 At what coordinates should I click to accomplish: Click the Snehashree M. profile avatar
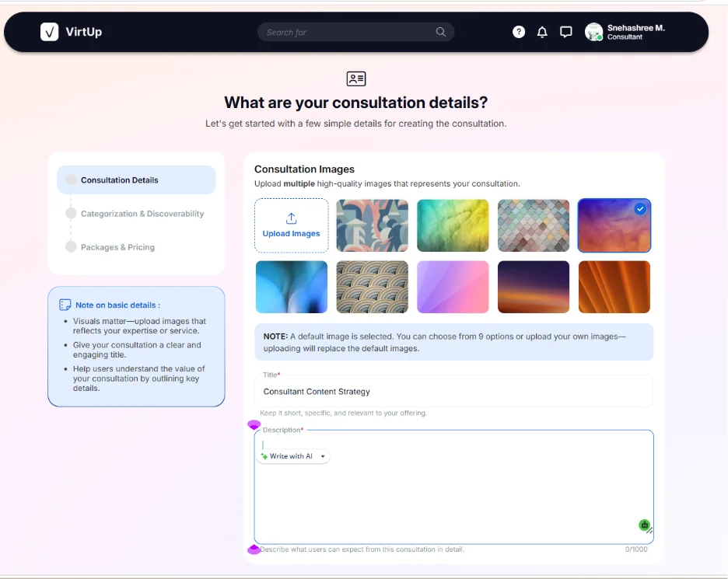593,32
